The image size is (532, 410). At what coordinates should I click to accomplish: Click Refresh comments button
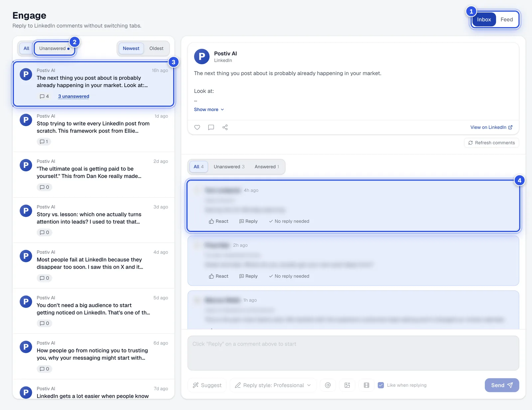click(491, 143)
